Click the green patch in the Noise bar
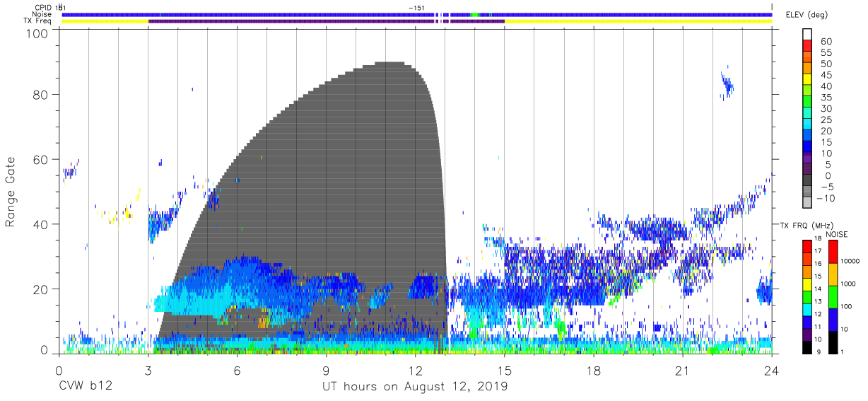 475,14
